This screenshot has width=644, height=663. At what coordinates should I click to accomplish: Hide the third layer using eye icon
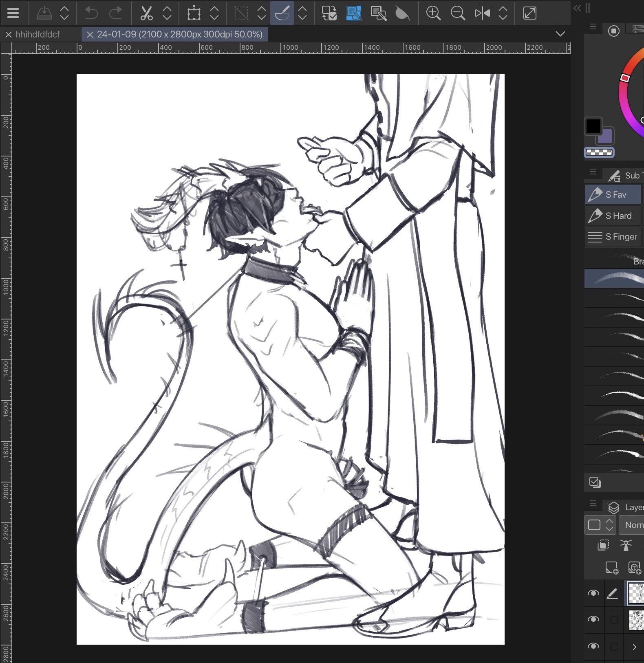click(x=593, y=646)
